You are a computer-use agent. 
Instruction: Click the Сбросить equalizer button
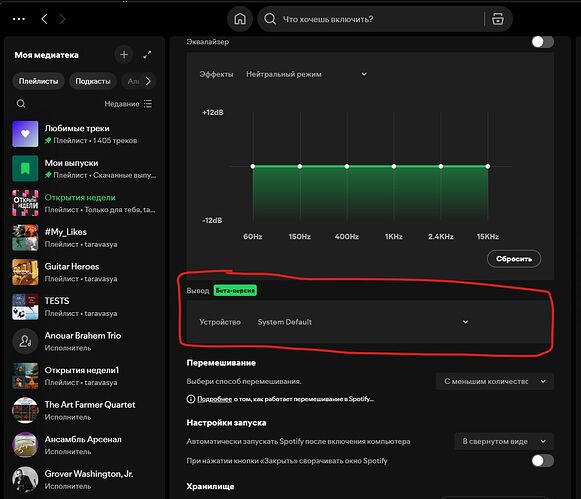pos(514,259)
